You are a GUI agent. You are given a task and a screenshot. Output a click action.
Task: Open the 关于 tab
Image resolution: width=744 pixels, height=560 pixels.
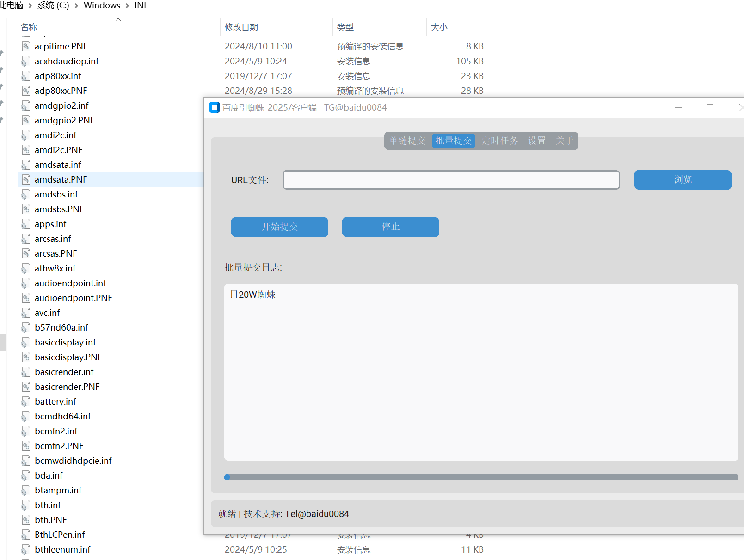tap(565, 141)
